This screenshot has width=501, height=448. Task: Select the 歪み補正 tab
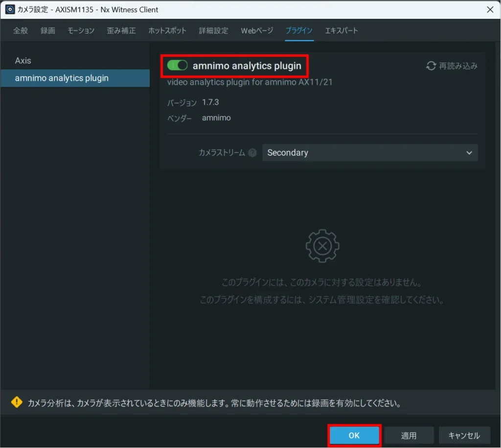coord(121,30)
